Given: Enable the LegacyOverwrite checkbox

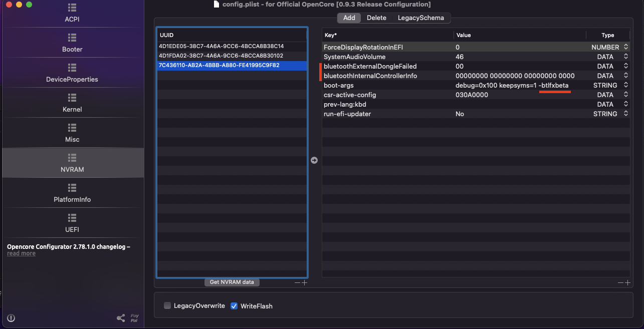Looking at the screenshot, I should [x=167, y=306].
